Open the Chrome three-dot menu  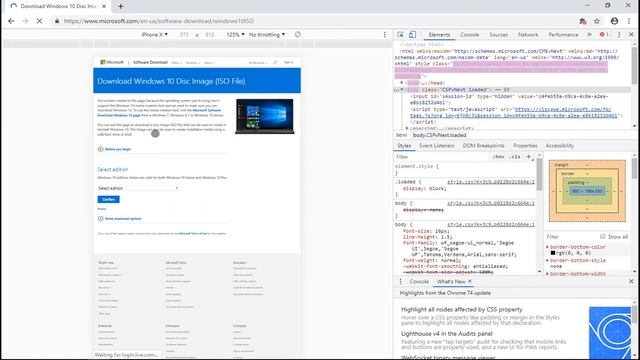[x=629, y=21]
